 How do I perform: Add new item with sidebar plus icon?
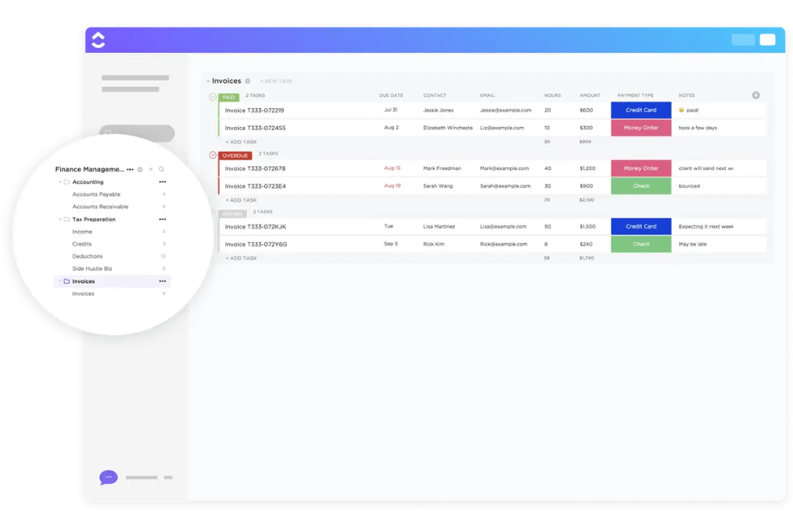(151, 169)
